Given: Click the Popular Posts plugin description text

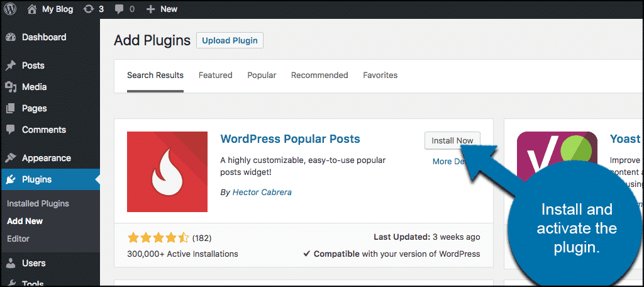Looking at the screenshot, I should [x=303, y=166].
